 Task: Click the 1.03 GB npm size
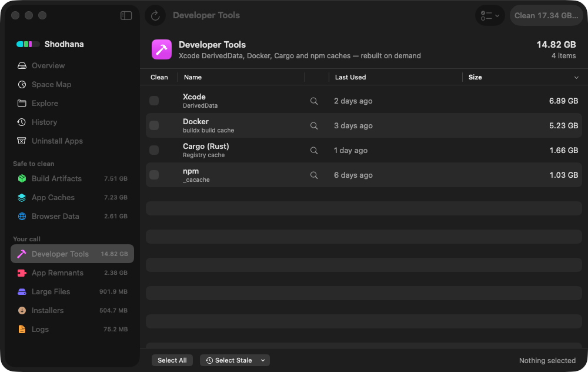(x=564, y=175)
